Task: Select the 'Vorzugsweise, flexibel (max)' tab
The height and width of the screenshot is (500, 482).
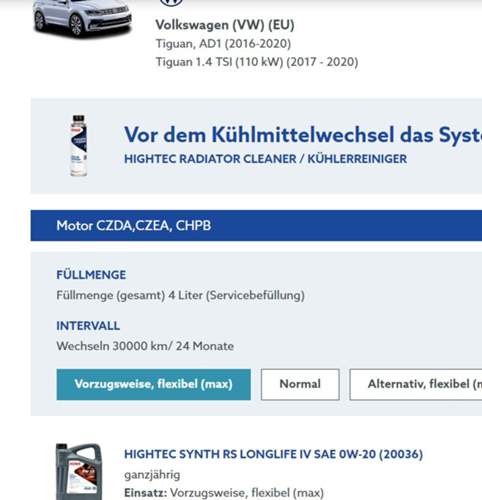Action: tap(153, 384)
